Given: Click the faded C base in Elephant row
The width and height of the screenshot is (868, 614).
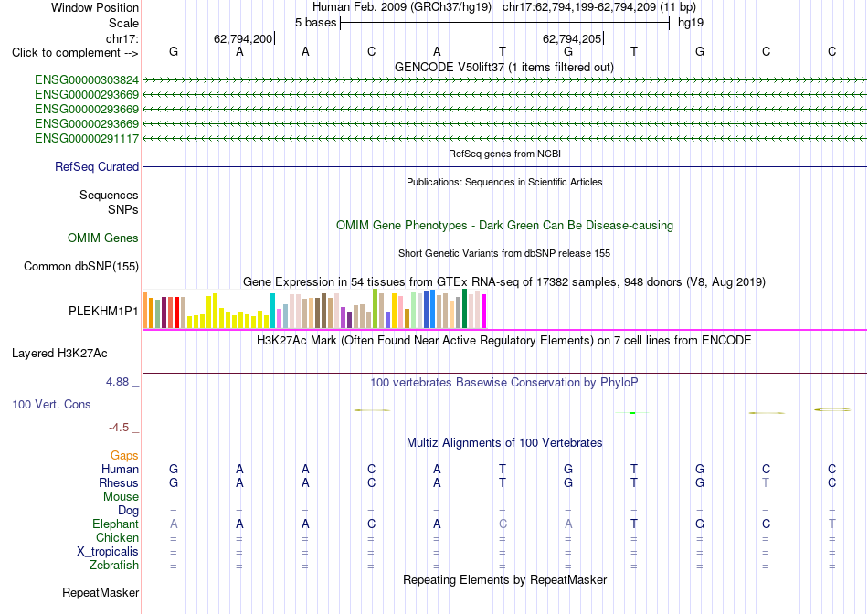Looking at the screenshot, I should [503, 524].
